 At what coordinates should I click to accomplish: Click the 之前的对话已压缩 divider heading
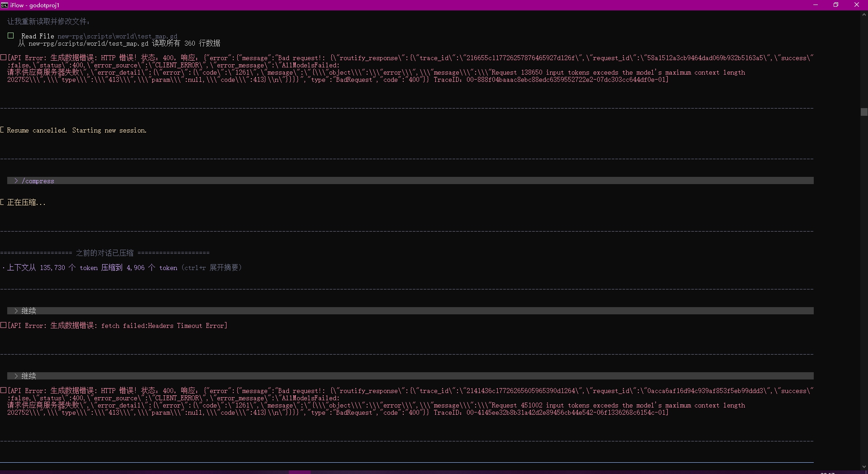pos(104,253)
